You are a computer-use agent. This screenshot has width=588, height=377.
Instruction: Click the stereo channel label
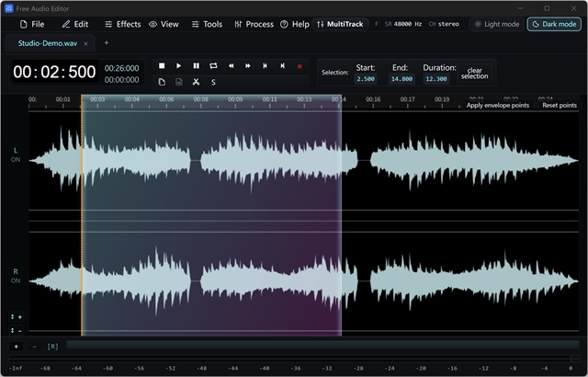448,24
